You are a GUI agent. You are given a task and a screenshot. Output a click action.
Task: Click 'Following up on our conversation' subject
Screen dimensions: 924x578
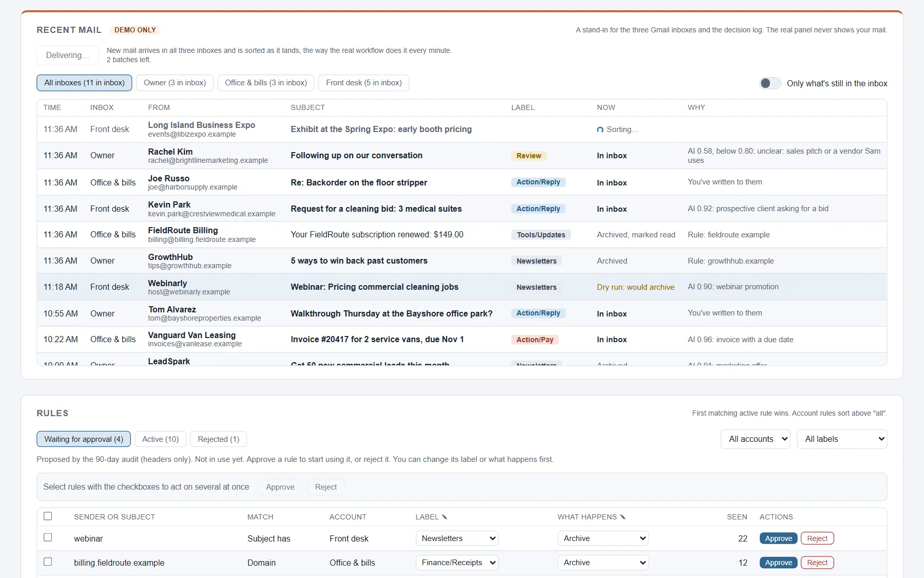356,156
